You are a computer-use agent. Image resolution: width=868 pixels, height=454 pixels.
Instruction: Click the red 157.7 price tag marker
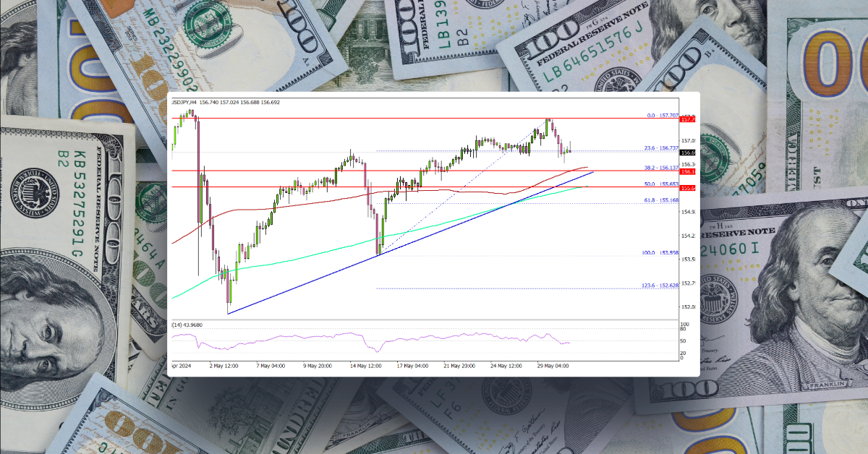[x=688, y=120]
